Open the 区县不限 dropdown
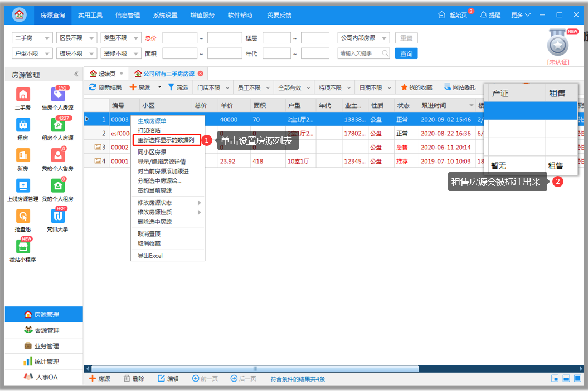This screenshot has height=391, width=588. 77,38
